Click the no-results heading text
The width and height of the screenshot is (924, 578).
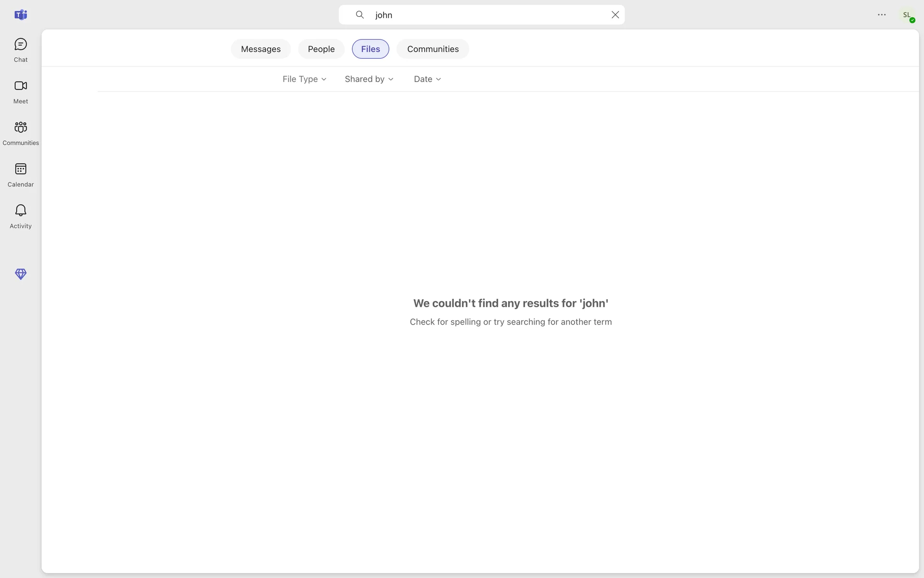[x=511, y=303]
